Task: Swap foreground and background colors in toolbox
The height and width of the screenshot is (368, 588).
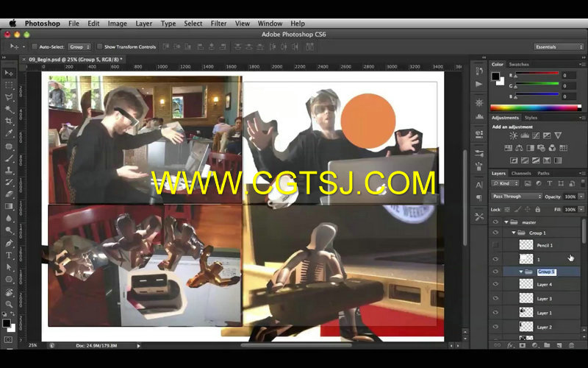Action: click(12, 314)
